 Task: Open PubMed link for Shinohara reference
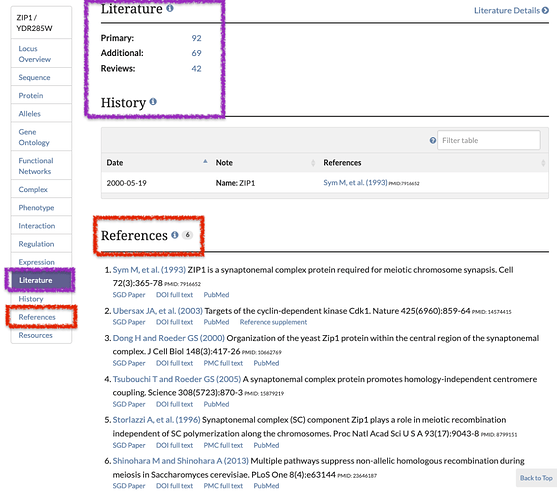266,486
